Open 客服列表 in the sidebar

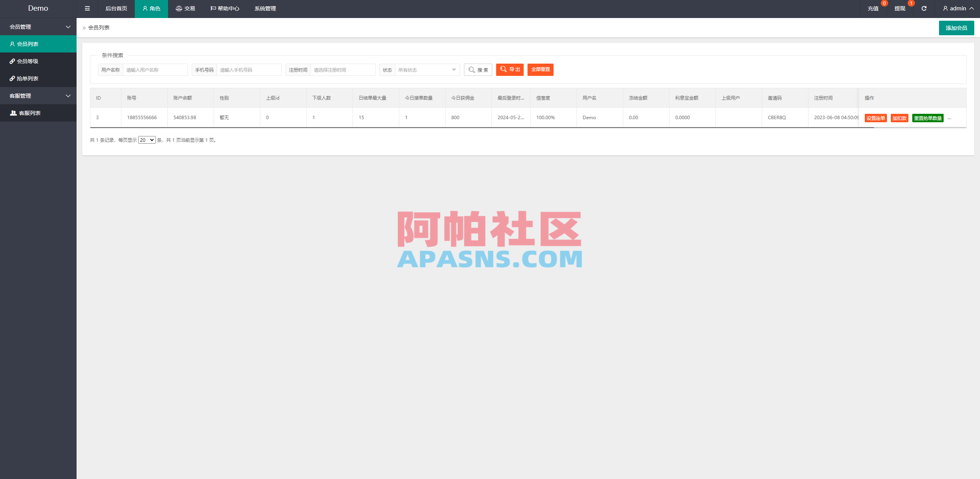[x=30, y=113]
